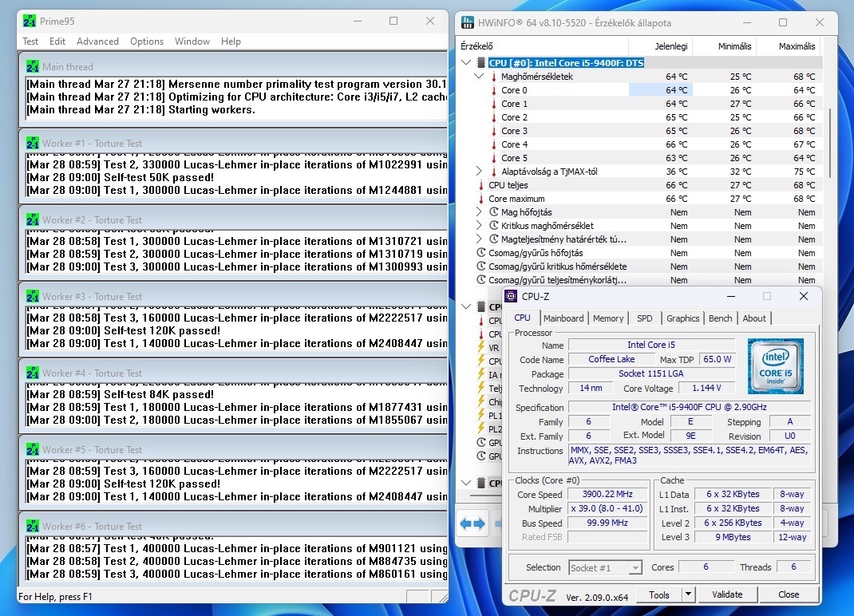Open the Edit menu in Prime95
Image resolution: width=854 pixels, height=616 pixels.
[57, 41]
